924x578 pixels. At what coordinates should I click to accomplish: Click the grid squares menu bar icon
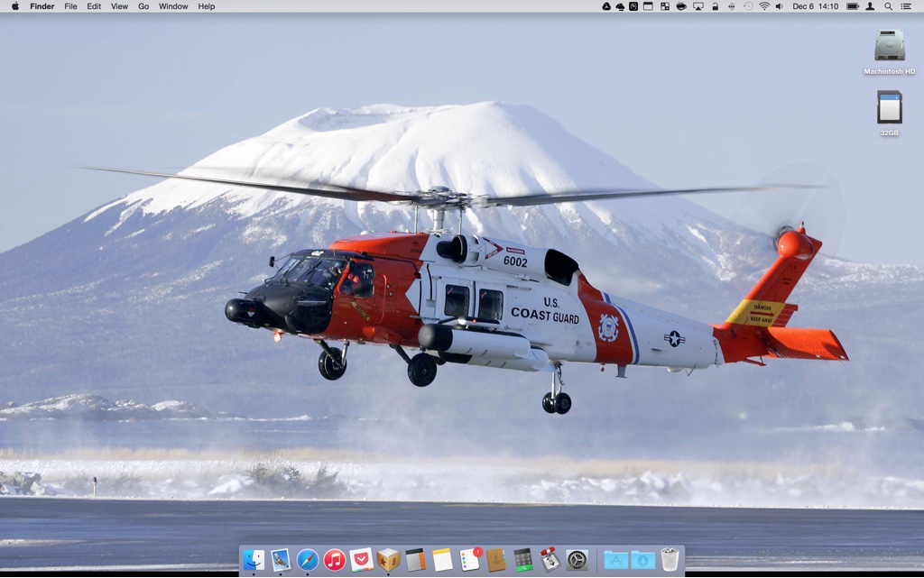pyautogui.click(x=665, y=6)
